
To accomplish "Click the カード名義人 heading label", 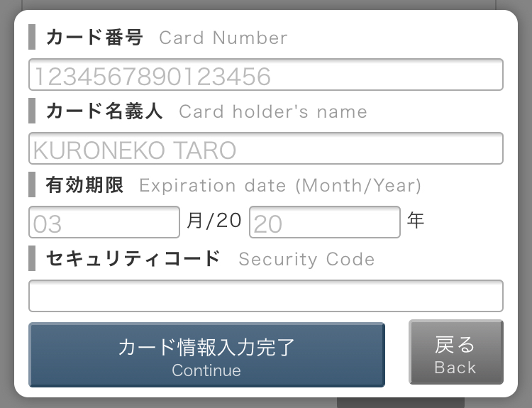I will (x=104, y=111).
